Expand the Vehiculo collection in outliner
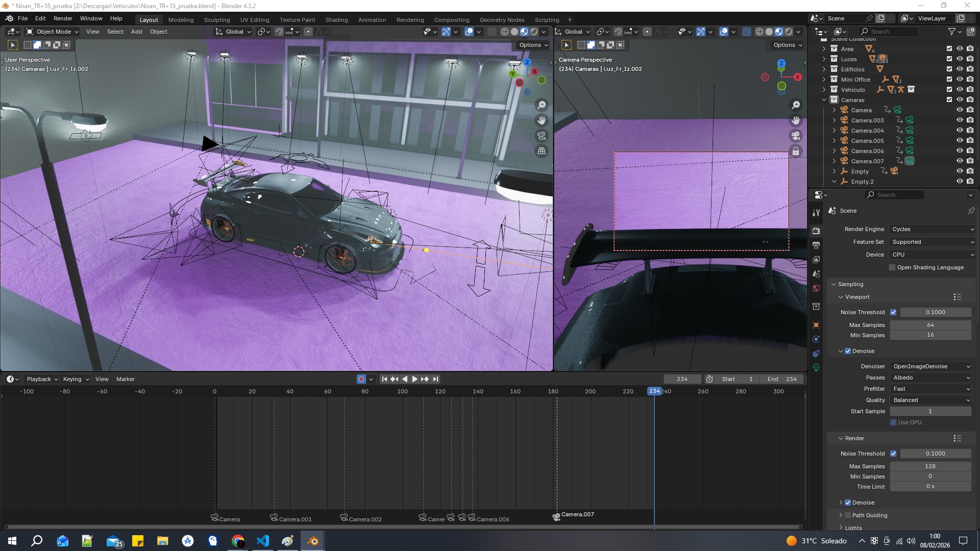Viewport: 980px width, 551px height. (x=824, y=90)
